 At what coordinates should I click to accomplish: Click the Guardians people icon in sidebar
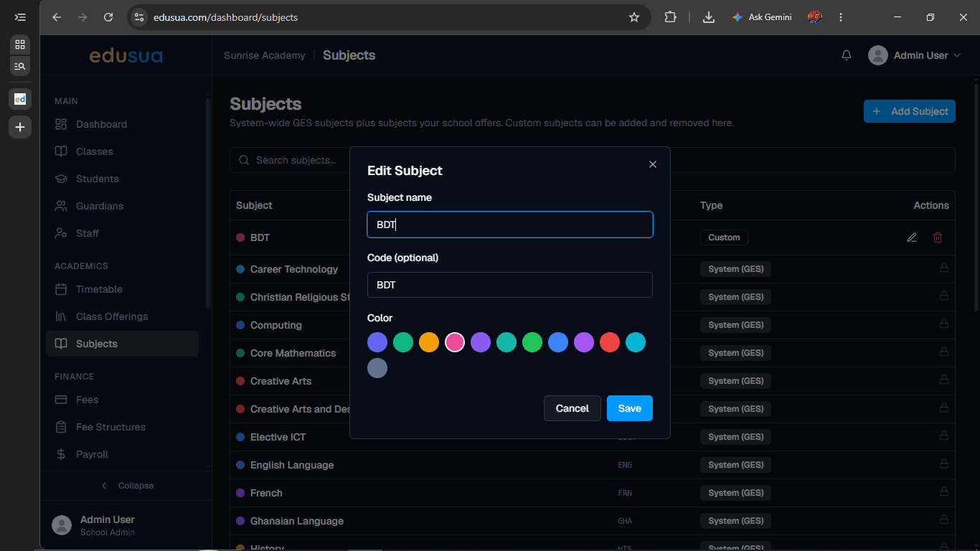click(61, 206)
